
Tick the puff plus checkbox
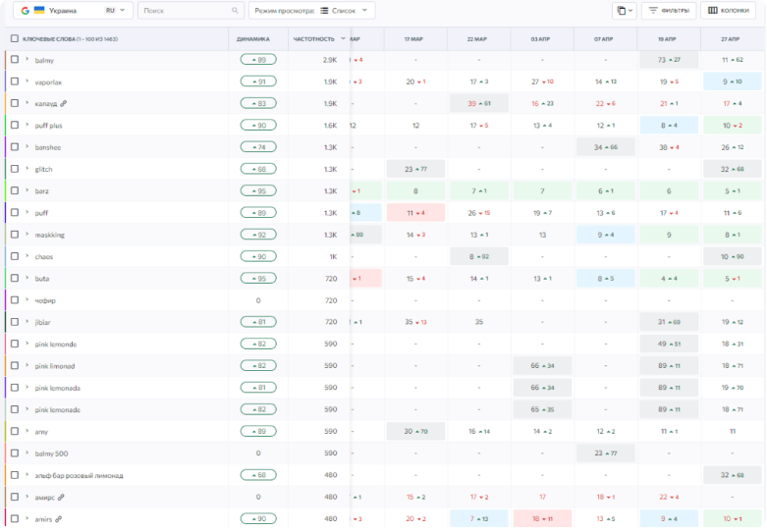point(15,125)
